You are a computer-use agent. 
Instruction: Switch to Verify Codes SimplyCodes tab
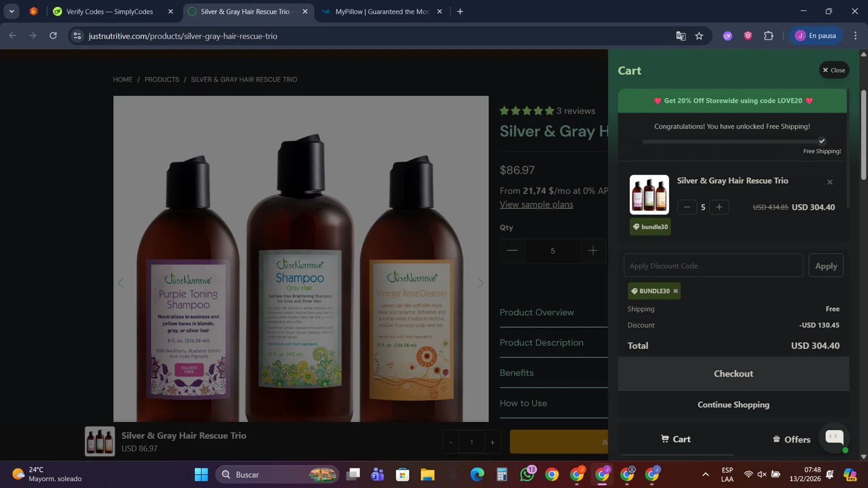click(110, 12)
